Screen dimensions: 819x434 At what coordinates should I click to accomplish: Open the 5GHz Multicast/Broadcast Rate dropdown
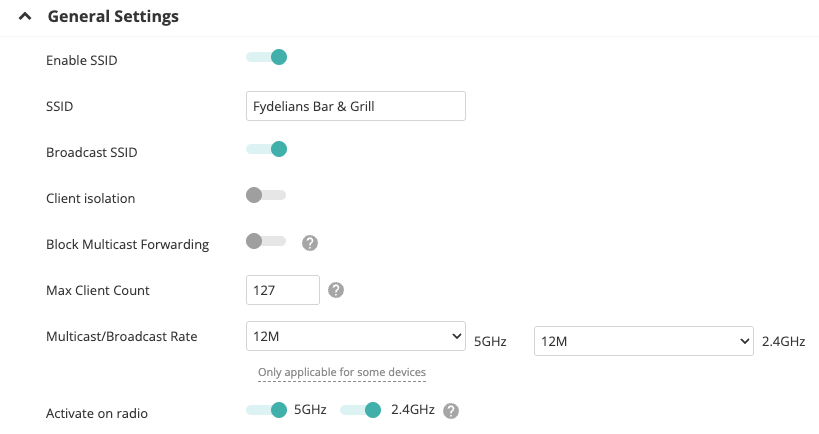click(x=355, y=336)
